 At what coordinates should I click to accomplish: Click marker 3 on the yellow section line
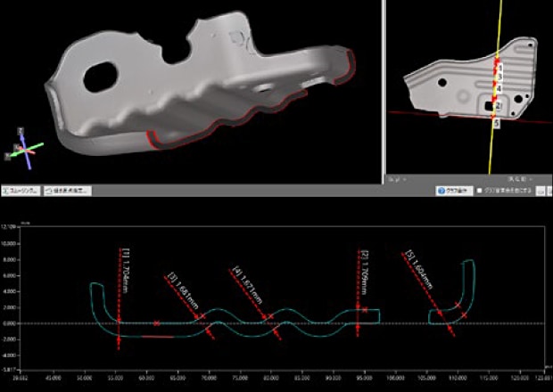499,77
